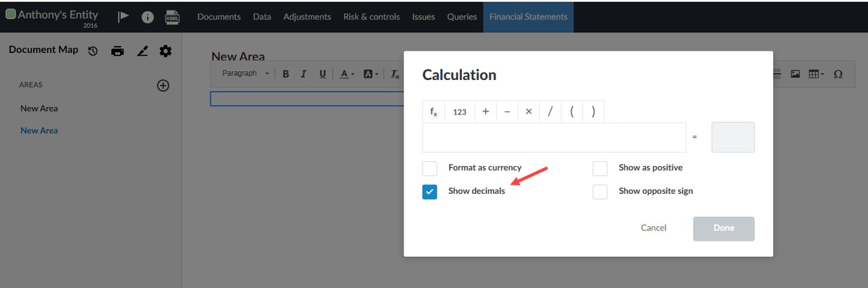Add a new area with plus icon
This screenshot has height=288, width=868.
pyautogui.click(x=163, y=85)
